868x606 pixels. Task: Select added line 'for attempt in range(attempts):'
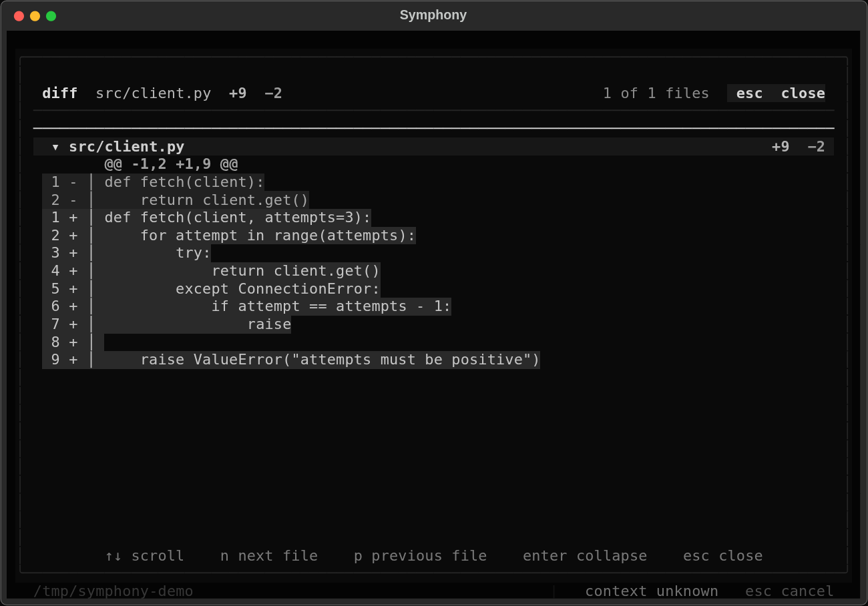point(229,236)
